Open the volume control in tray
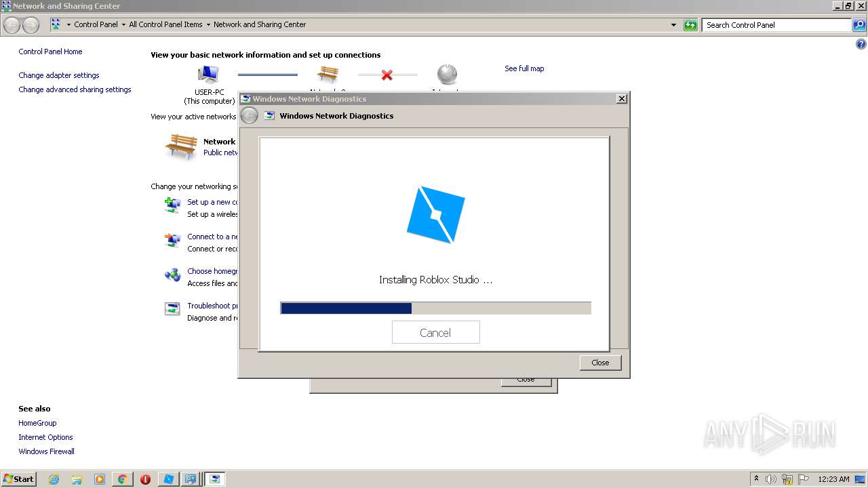This screenshot has width=868, height=488. pyautogui.click(x=771, y=479)
